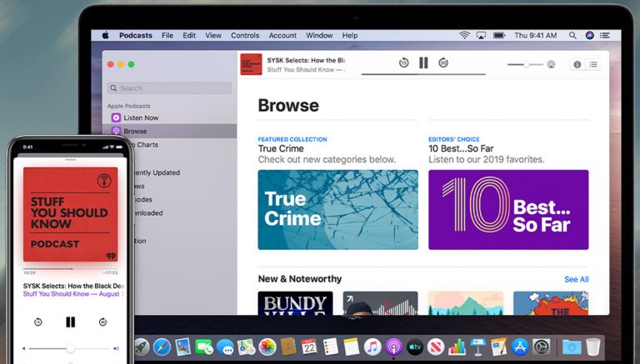The image size is (640, 364).
Task: Click See All for New & Noteworthy
Action: 577,279
